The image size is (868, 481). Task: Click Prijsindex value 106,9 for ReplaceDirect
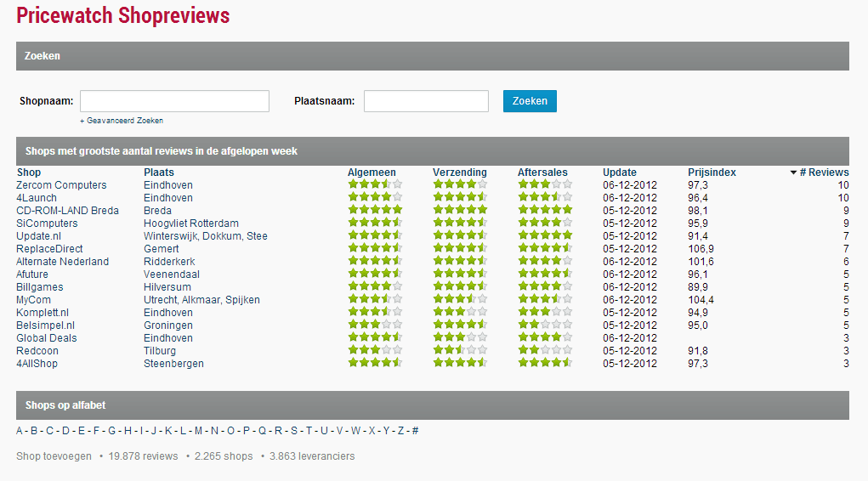[701, 248]
